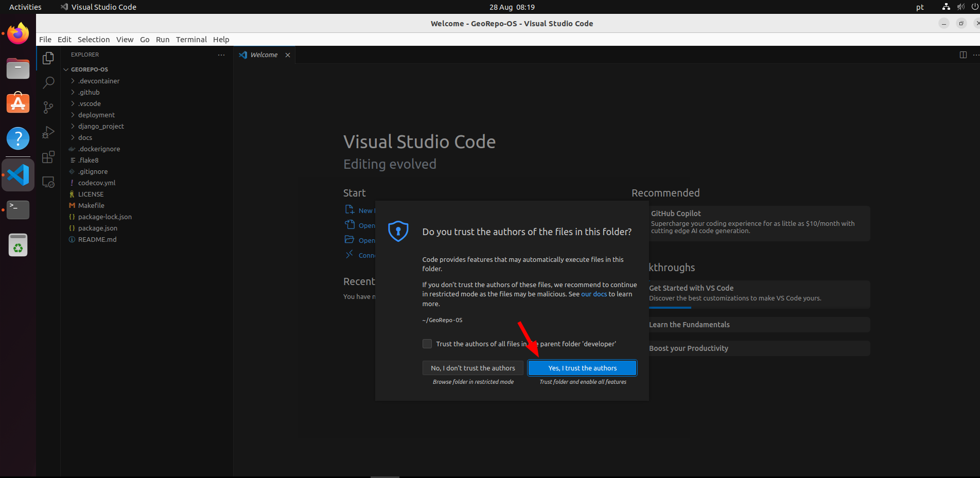Open Terminal from the dock

[x=18, y=209]
